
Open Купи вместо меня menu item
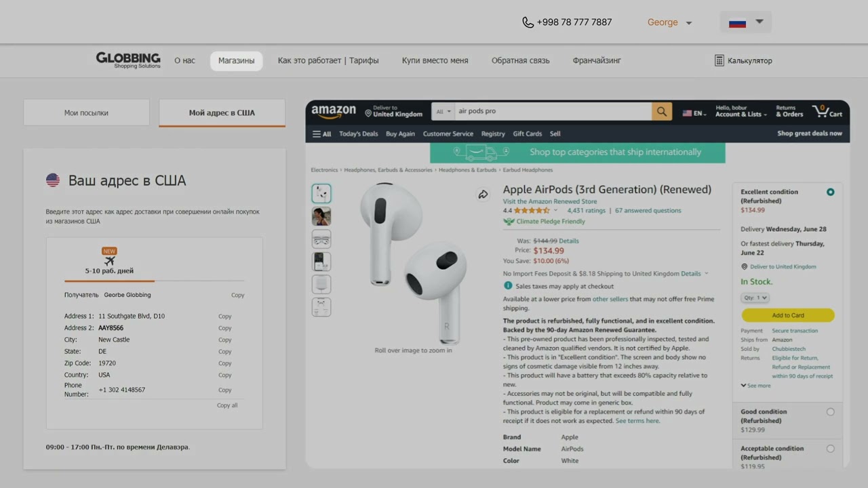435,60
